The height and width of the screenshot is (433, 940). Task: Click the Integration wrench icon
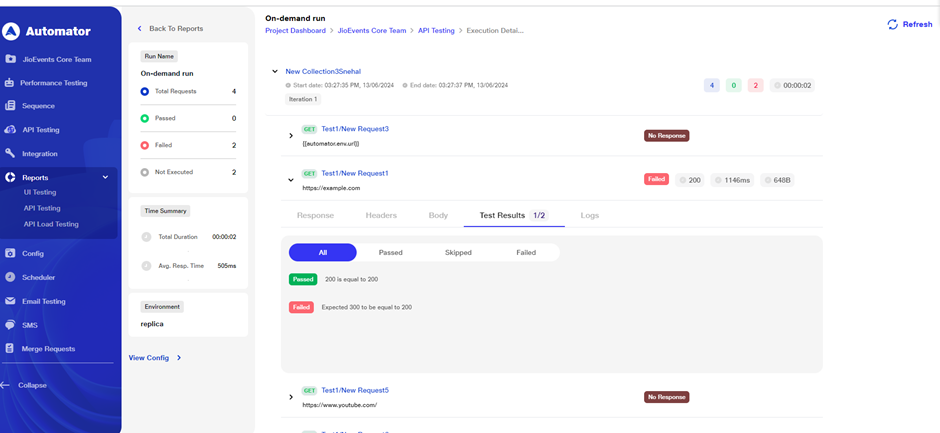pos(10,154)
